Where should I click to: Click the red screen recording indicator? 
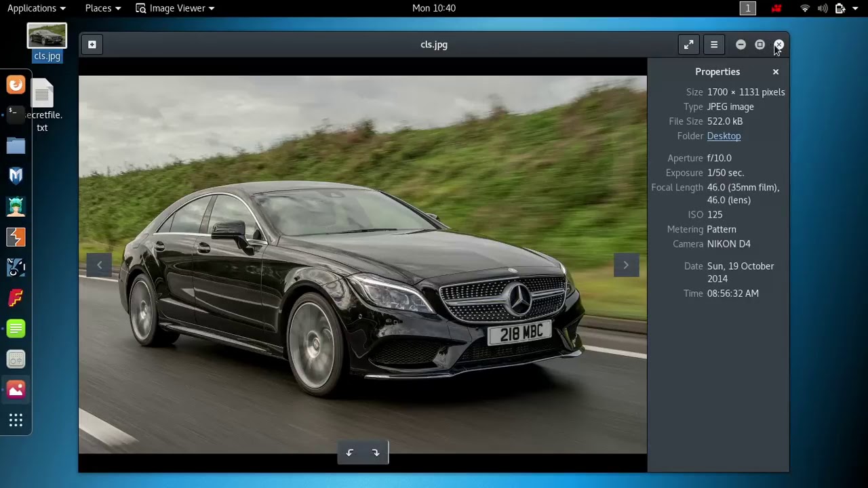pos(776,8)
